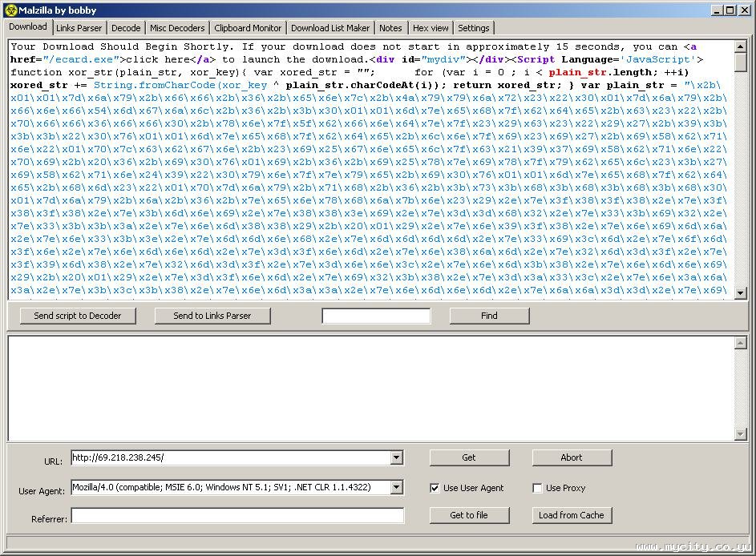
Task: Focus the Referrer input field
Action: coord(237,516)
